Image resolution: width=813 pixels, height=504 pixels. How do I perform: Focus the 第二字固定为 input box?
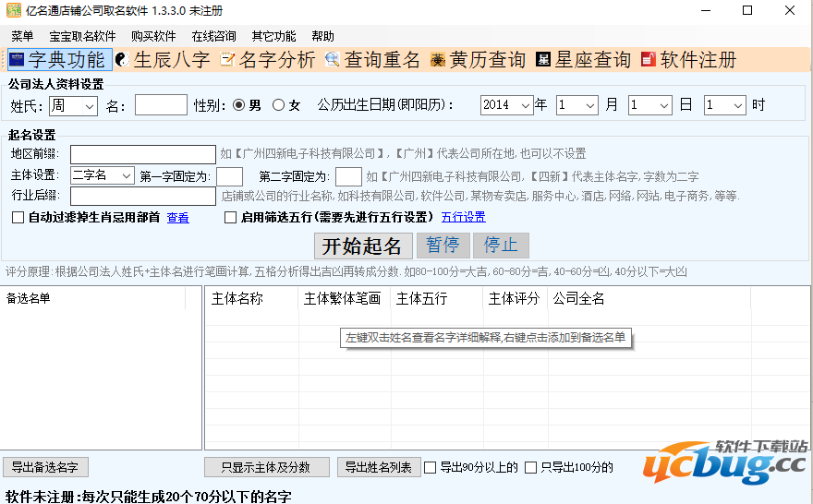point(348,176)
